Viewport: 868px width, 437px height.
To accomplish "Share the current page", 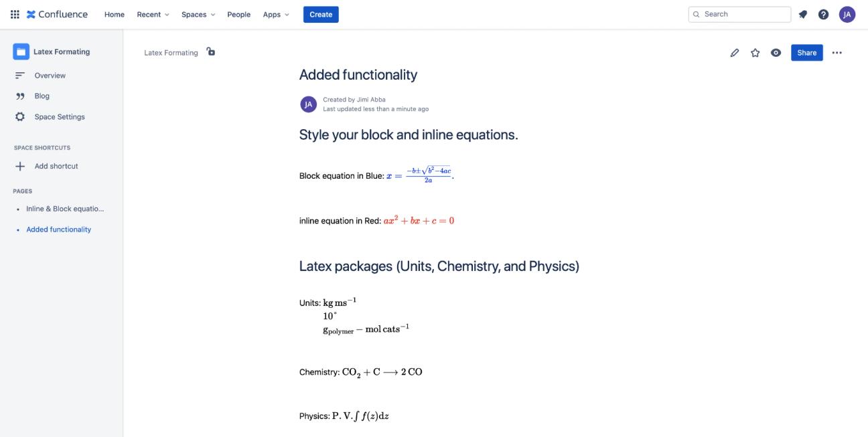I will [807, 52].
